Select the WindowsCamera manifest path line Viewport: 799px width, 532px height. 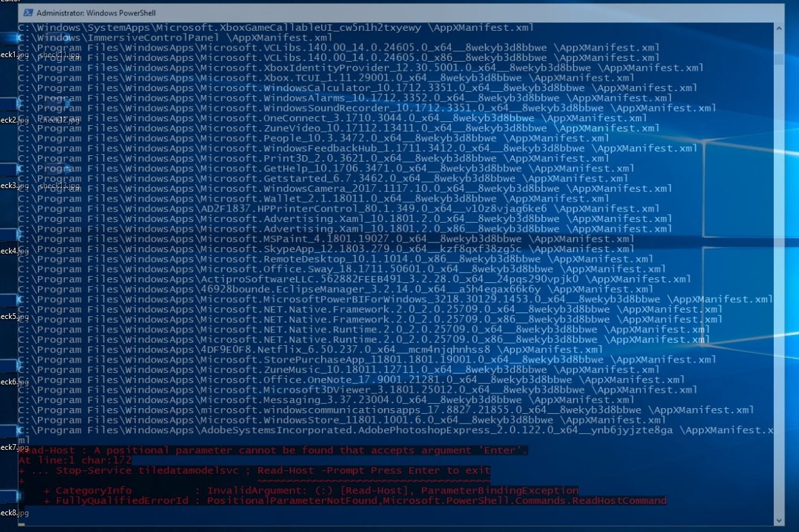click(345, 189)
